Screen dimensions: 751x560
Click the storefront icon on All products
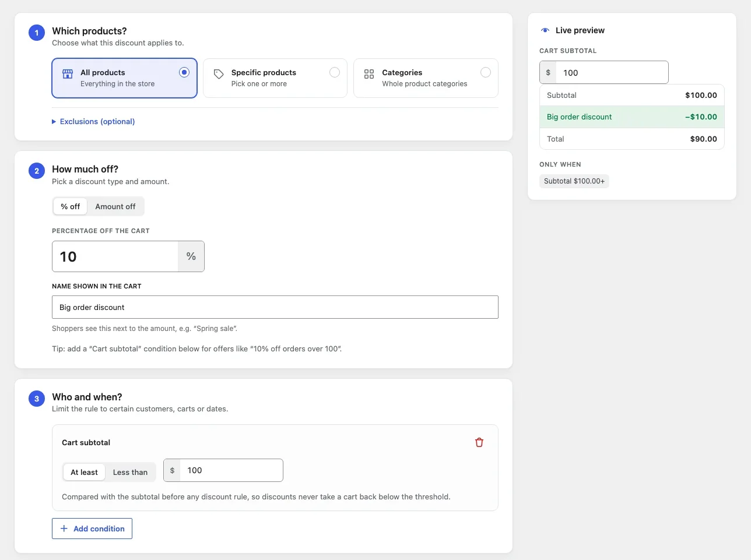coord(68,74)
